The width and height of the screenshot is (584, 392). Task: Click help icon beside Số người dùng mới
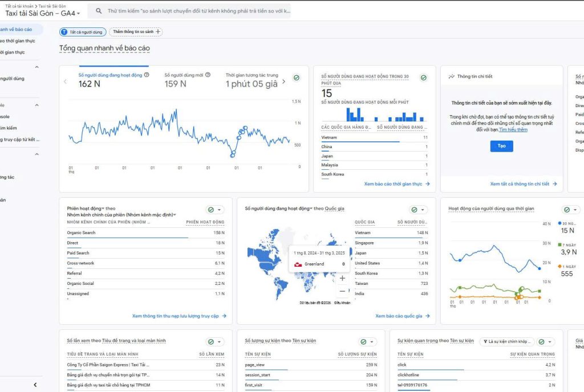[x=208, y=75]
